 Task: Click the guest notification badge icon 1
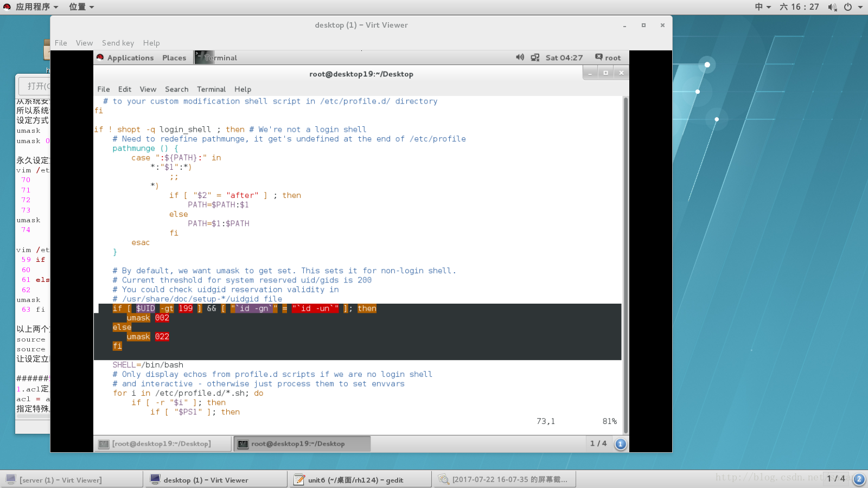pos(621,444)
